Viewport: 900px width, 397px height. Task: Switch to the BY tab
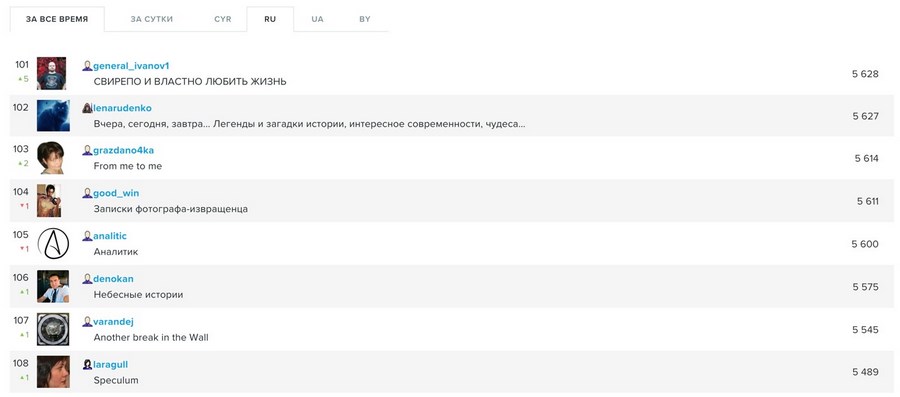click(364, 19)
